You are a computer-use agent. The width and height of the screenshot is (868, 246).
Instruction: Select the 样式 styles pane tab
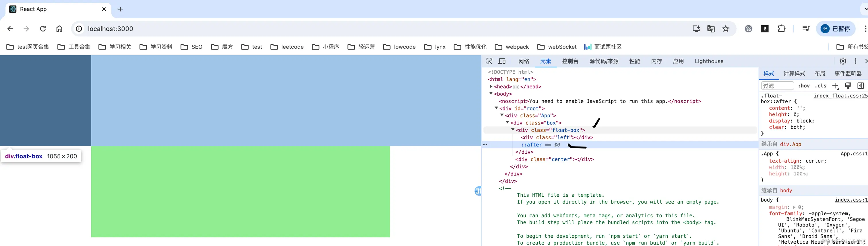pyautogui.click(x=769, y=74)
